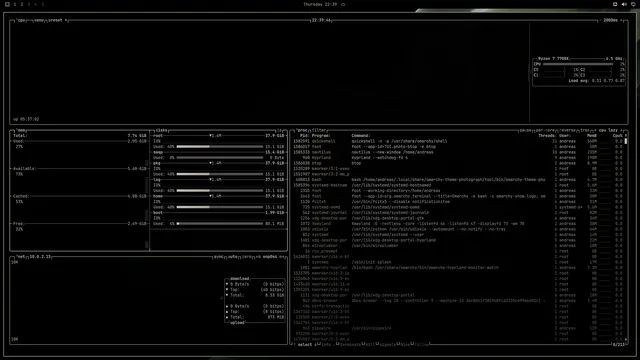This screenshot has width=640, height=360.
Task: Select the Xwayland process row
Action: (458, 224)
